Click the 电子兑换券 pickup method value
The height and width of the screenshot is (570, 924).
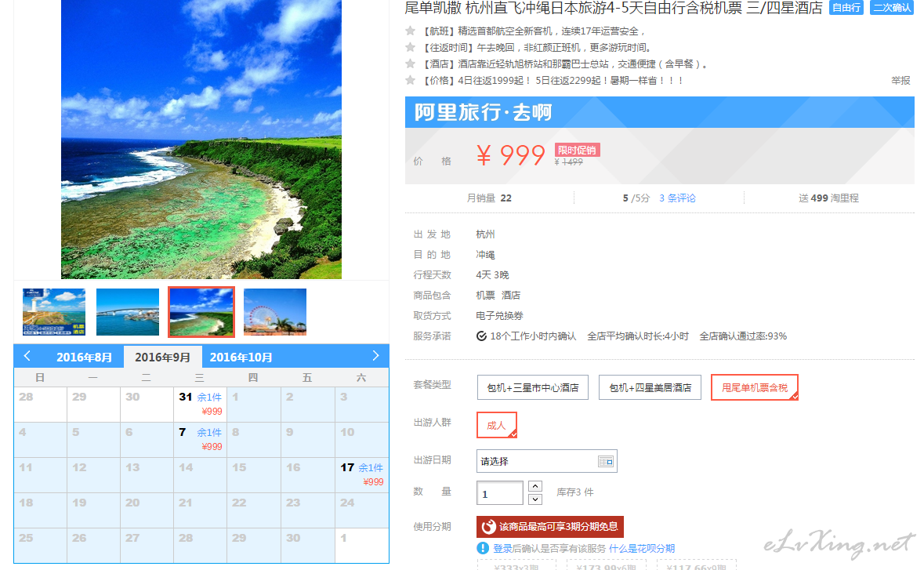500,316
